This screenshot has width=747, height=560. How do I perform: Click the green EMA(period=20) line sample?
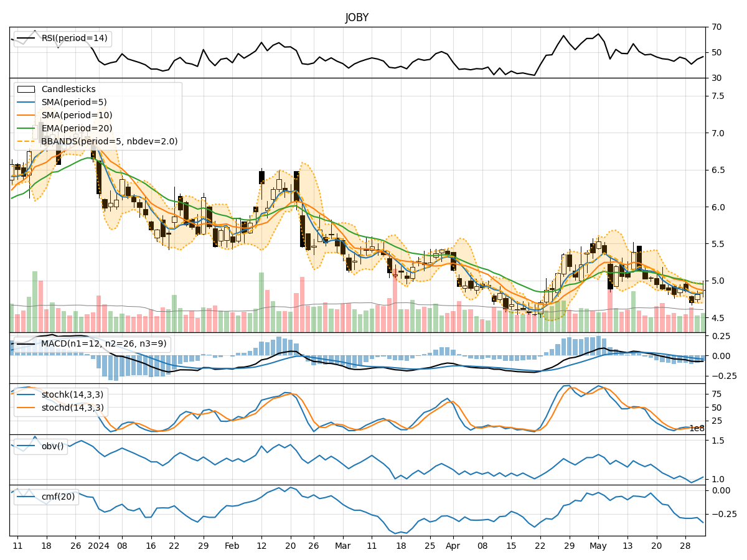[26, 128]
